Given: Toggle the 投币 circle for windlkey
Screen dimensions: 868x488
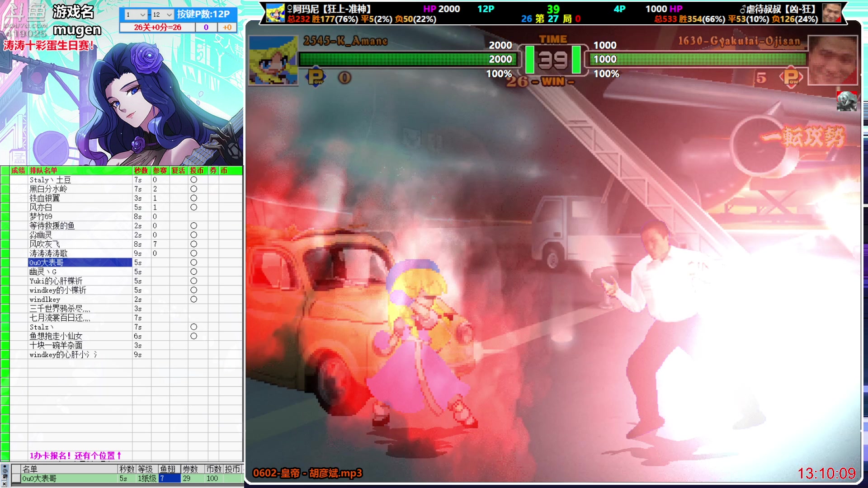Looking at the screenshot, I should click(193, 299).
